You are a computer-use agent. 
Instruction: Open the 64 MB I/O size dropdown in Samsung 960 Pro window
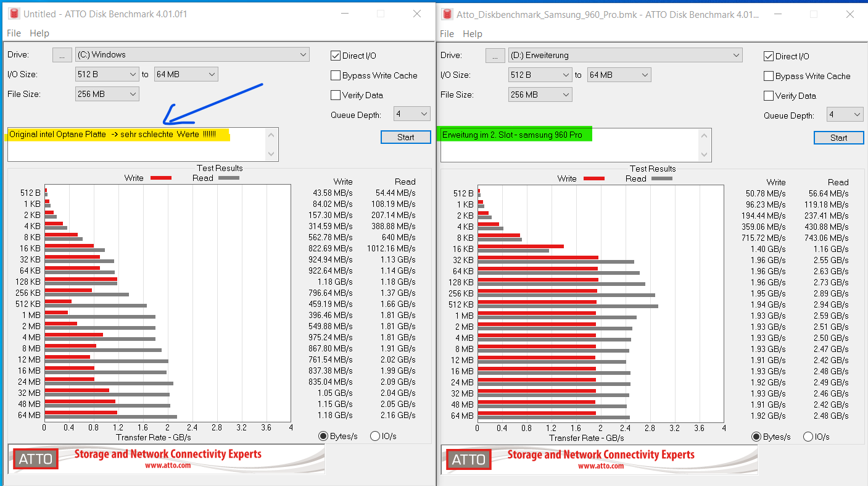coord(619,75)
